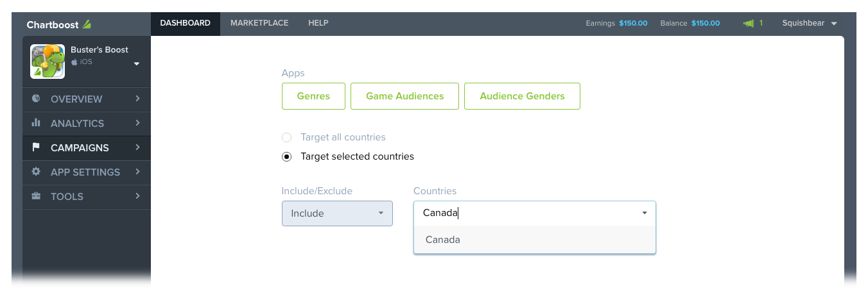The height and width of the screenshot is (300, 868).
Task: Click the App Settings gear icon
Action: tap(36, 172)
